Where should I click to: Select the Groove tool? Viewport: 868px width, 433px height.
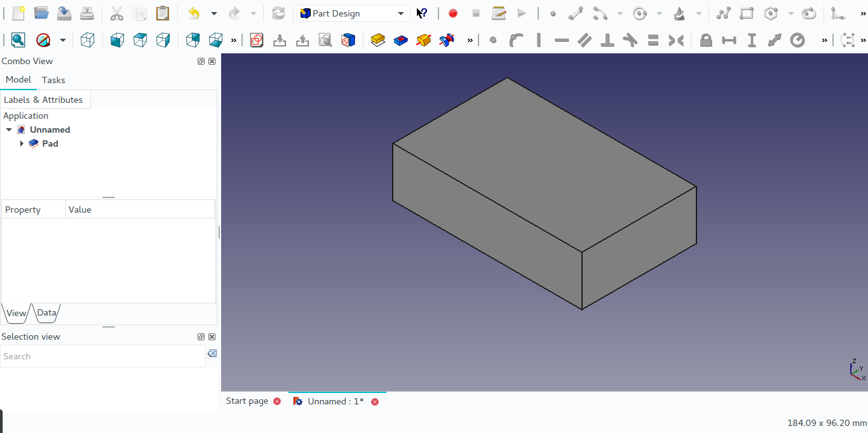click(x=446, y=40)
